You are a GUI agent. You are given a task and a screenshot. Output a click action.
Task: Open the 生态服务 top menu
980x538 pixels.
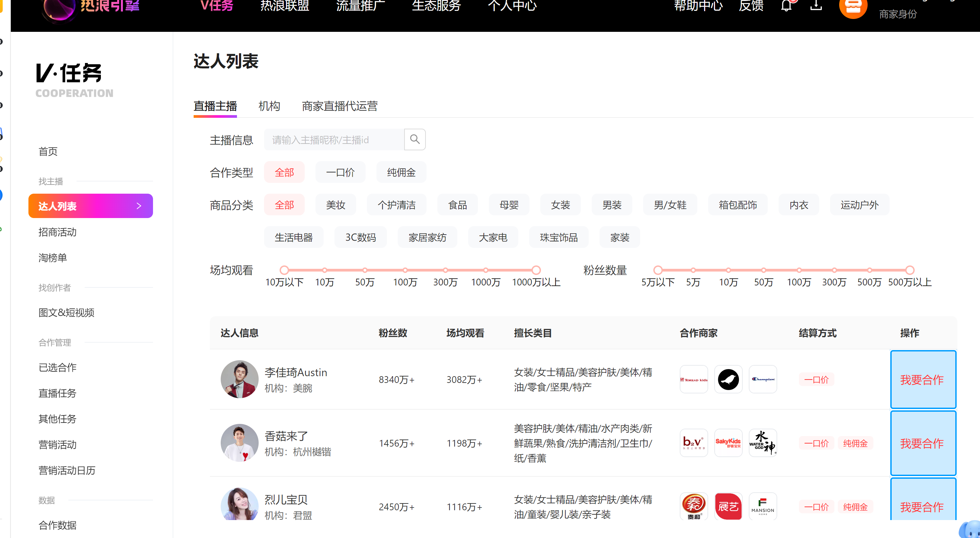(436, 5)
